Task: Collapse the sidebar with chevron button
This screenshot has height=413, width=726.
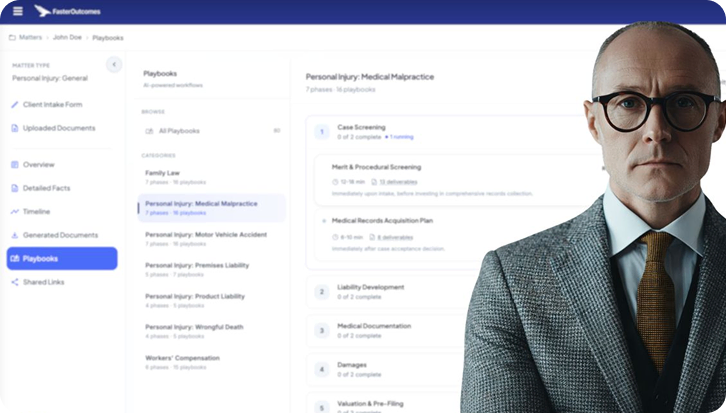Action: point(114,64)
